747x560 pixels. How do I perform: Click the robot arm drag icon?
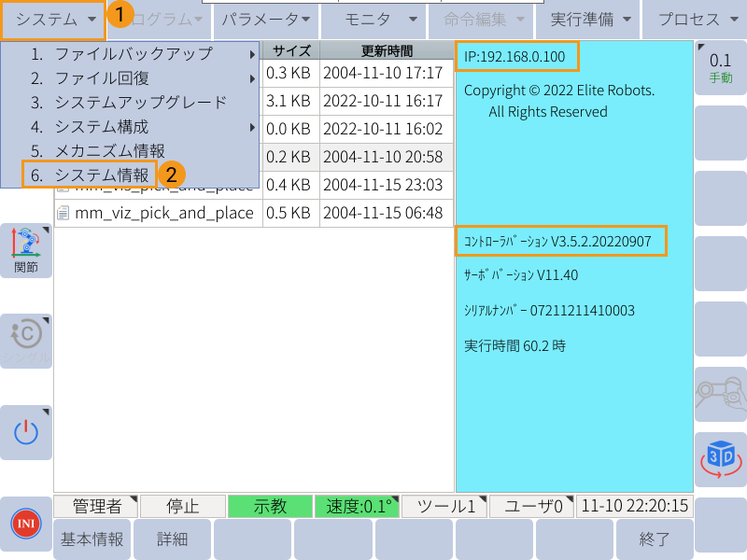click(721, 394)
